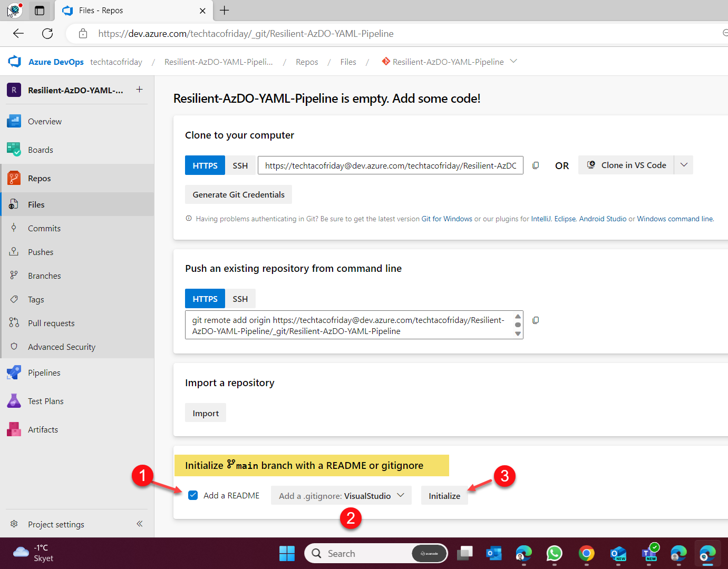
Task: Click the Initialize button
Action: tap(444, 496)
